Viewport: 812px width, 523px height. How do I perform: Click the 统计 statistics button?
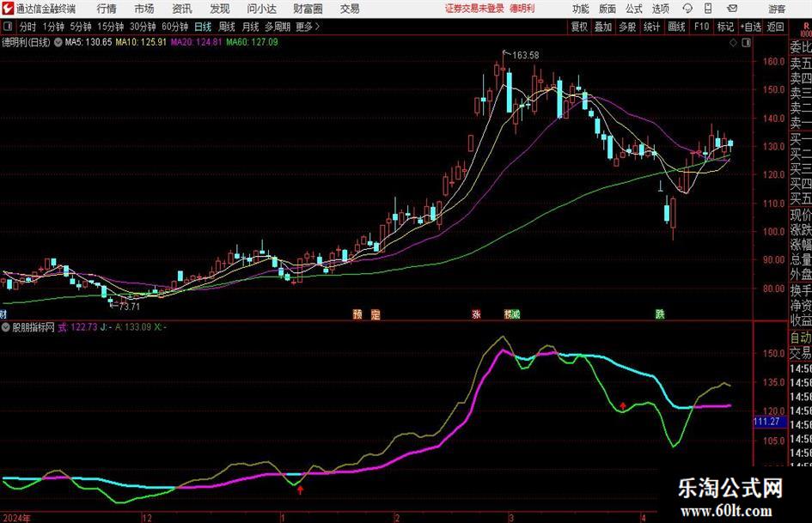tap(651, 27)
